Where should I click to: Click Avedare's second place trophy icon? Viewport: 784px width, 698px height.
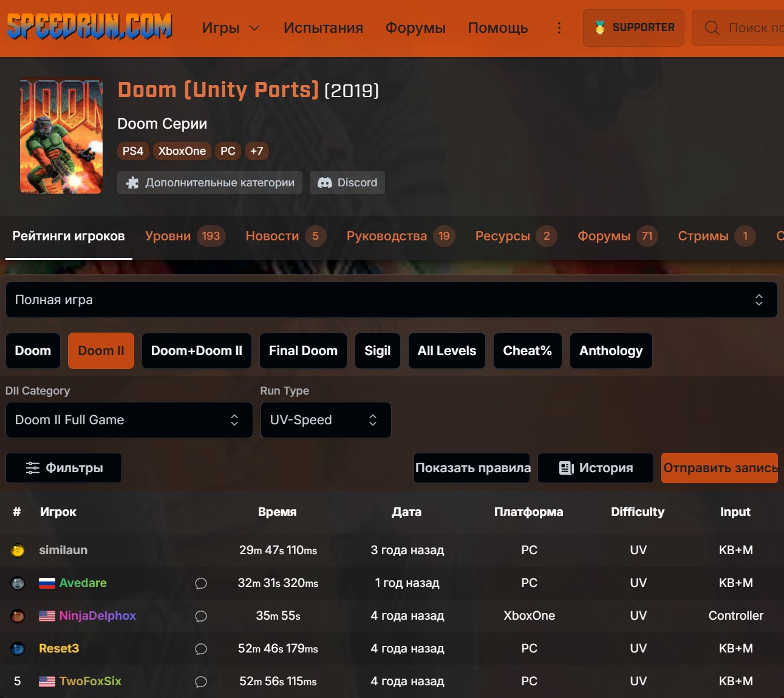(x=18, y=583)
